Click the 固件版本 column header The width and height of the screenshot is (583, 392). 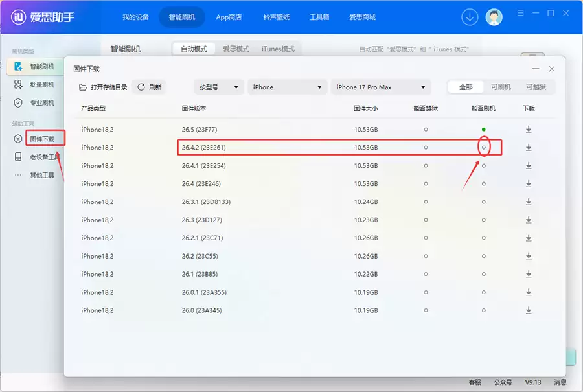(x=194, y=109)
